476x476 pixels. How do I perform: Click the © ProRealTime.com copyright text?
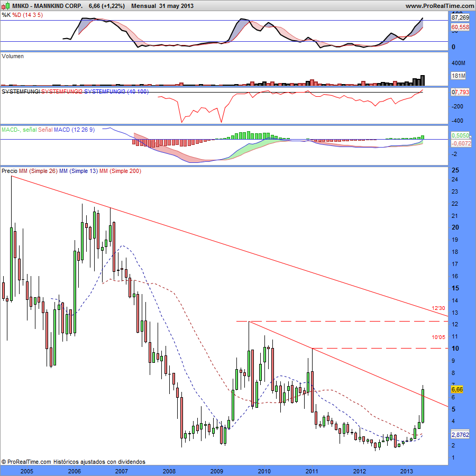[x=26, y=462]
